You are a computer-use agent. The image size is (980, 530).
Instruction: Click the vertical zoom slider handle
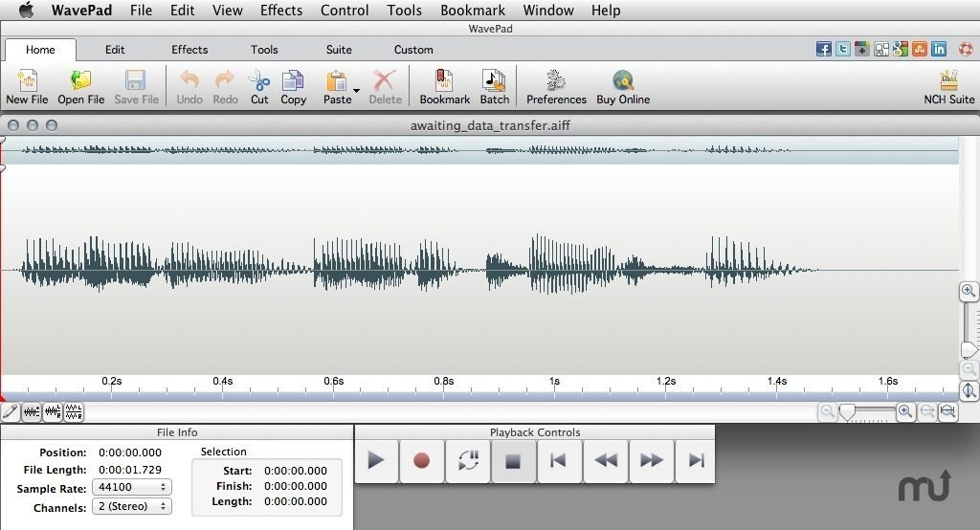coord(969,349)
